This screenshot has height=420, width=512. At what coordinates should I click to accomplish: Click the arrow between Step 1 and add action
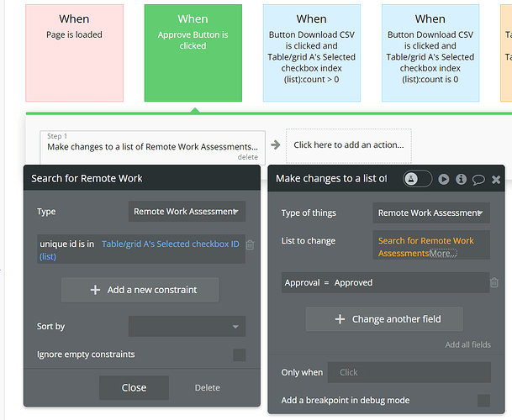[x=276, y=144]
